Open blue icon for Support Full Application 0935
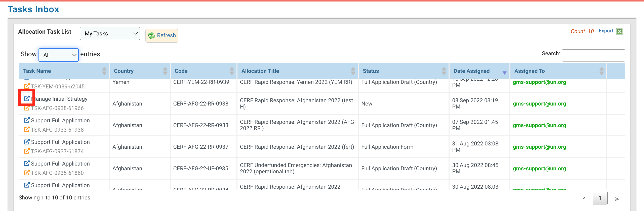 (27, 164)
